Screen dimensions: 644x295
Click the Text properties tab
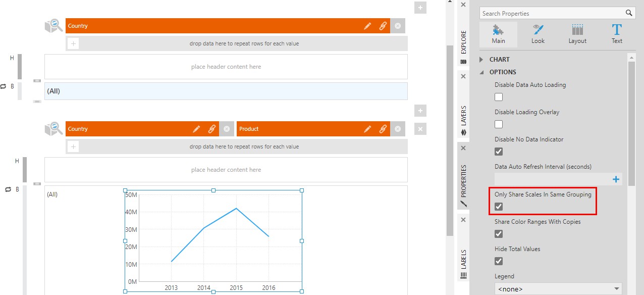[617, 34]
